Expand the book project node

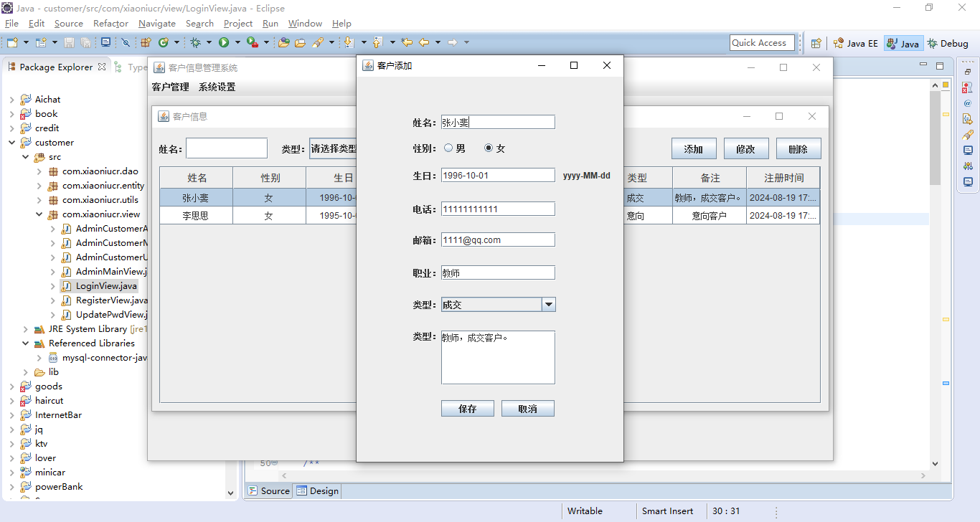point(12,114)
